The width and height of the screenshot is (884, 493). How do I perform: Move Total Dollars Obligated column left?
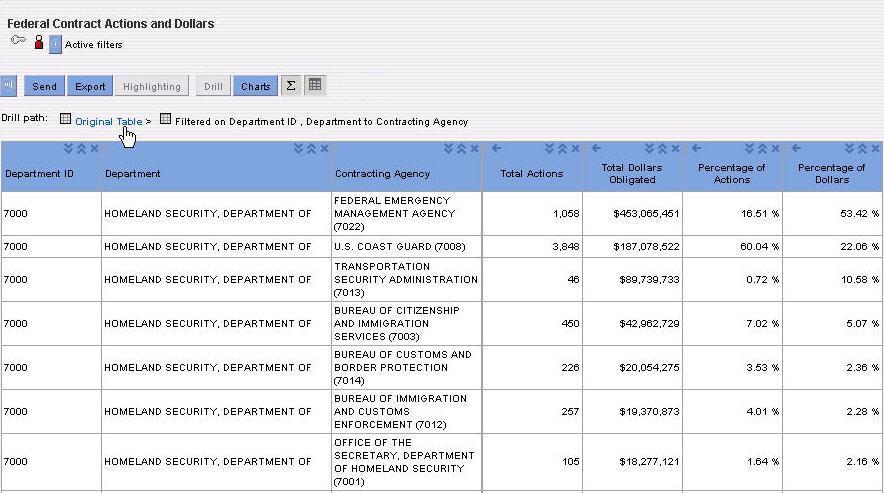(596, 148)
